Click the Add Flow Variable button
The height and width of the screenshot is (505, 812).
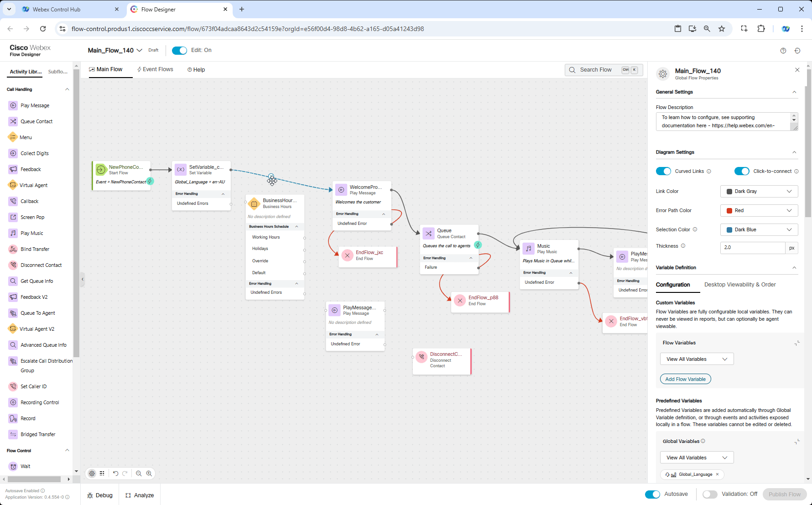pos(685,379)
